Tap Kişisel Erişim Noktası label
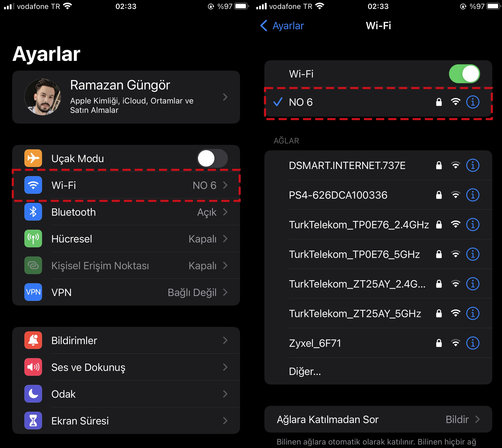Screen dimensions: 502x448 click(100, 266)
